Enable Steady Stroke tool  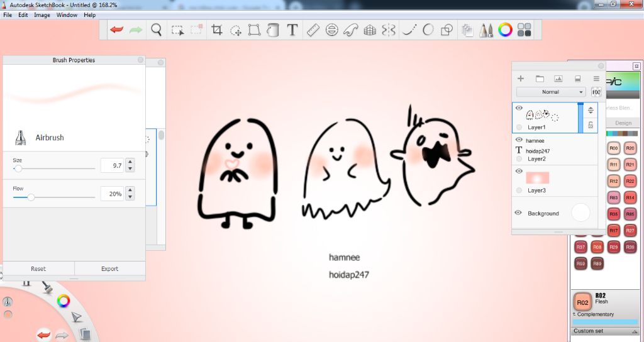(x=409, y=30)
